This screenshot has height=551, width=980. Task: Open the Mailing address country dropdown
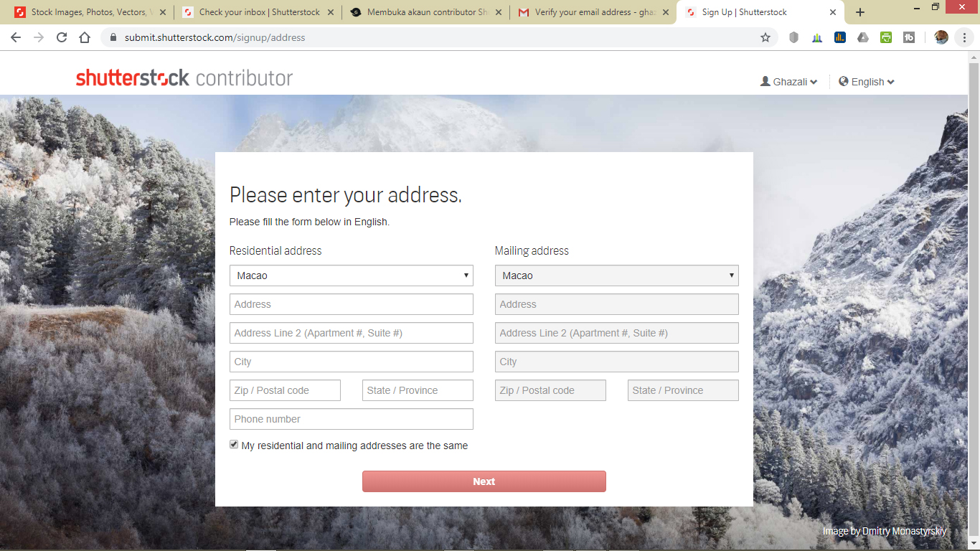[617, 275]
